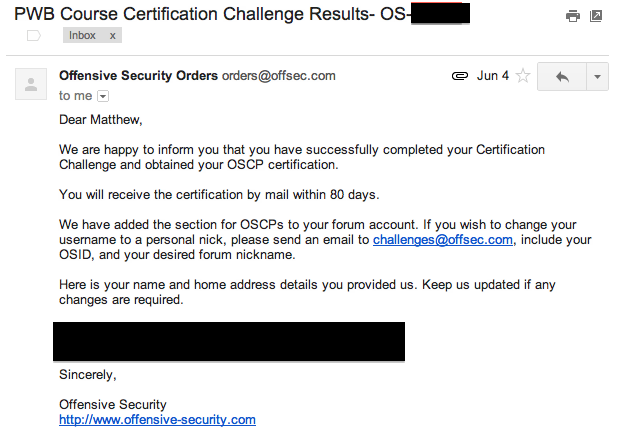Click the blacked-out address block
The image size is (628, 442).
click(x=229, y=341)
